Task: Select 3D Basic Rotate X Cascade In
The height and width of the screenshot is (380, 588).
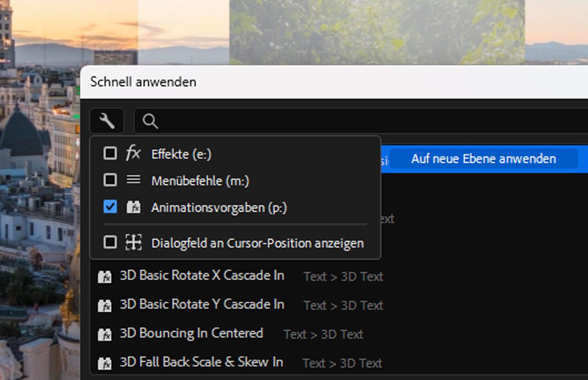Action: coord(202,275)
